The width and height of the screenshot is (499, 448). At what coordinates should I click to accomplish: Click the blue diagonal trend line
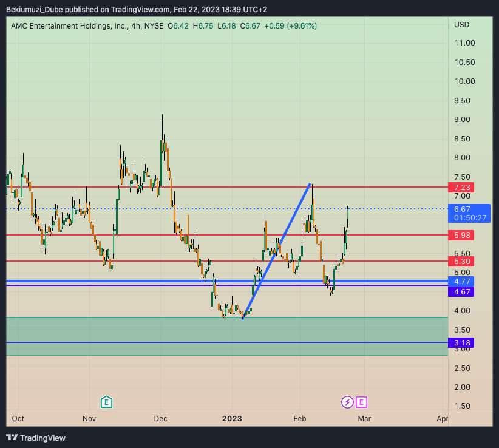[276, 251]
